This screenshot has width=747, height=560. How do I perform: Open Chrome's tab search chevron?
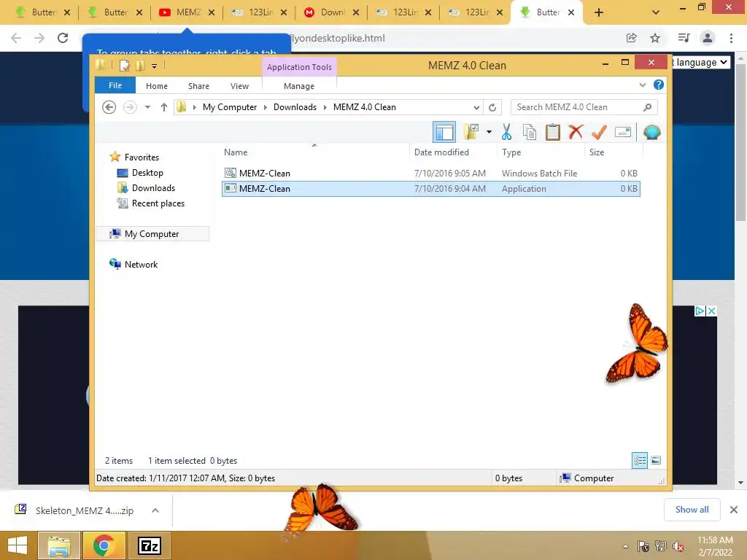[656, 12]
